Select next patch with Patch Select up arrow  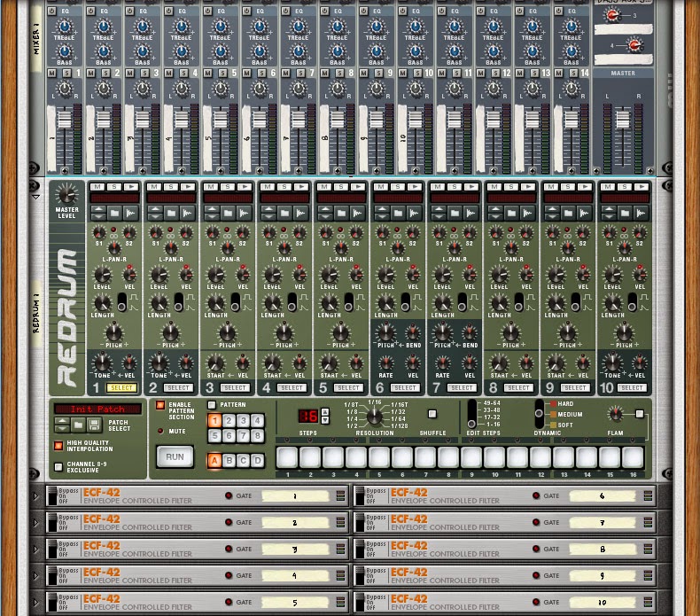click(x=62, y=421)
